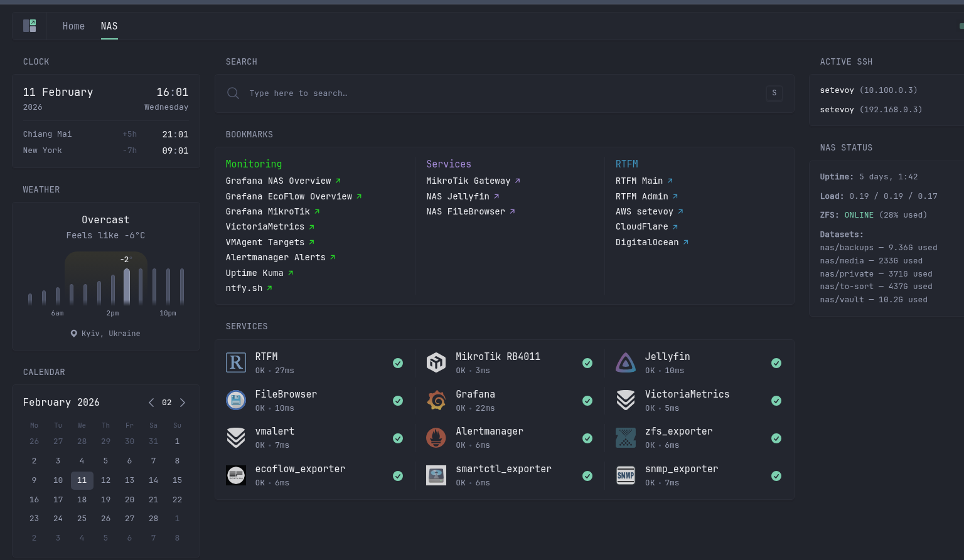Open the Grafana NAS Overview bookmark
The height and width of the screenshot is (560, 964).
coord(279,181)
